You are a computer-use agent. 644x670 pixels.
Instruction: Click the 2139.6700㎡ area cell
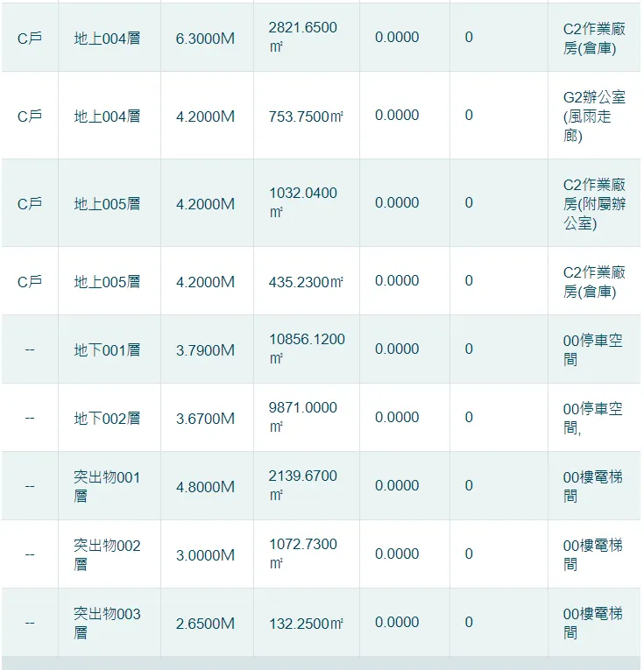303,486
